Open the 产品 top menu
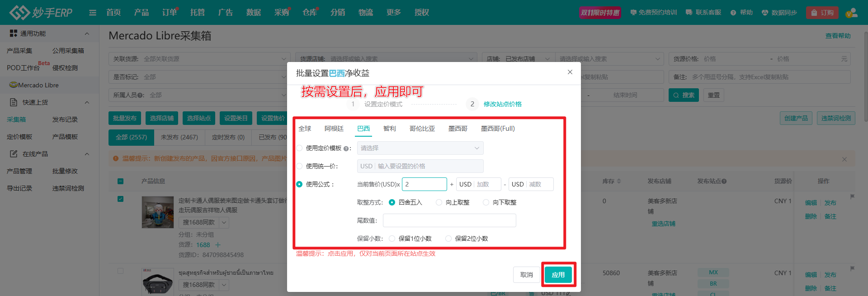 (x=142, y=12)
